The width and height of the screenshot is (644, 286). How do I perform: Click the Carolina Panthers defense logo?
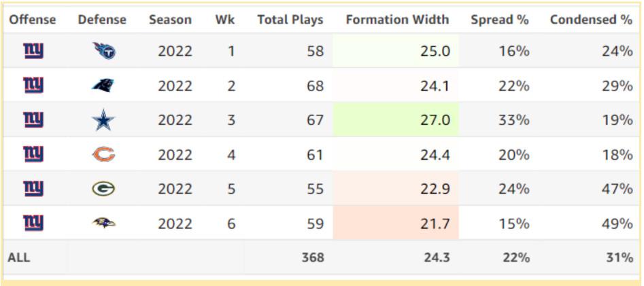click(103, 85)
